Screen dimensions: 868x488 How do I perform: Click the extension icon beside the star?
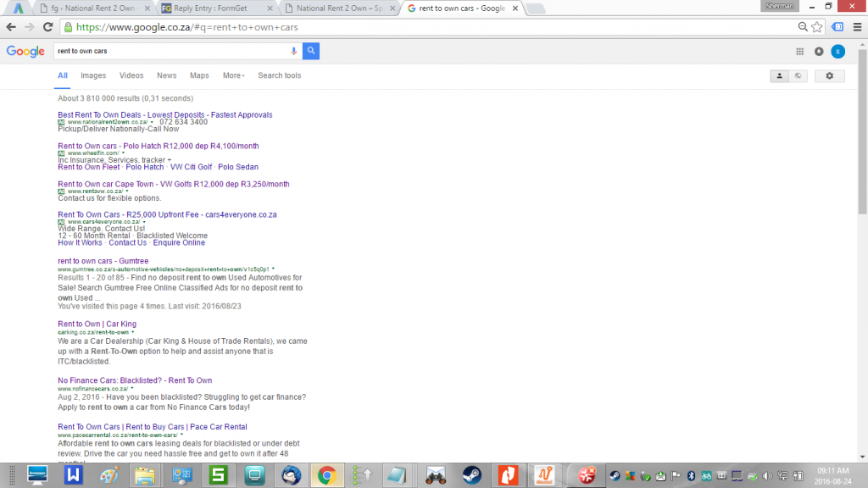[837, 27]
